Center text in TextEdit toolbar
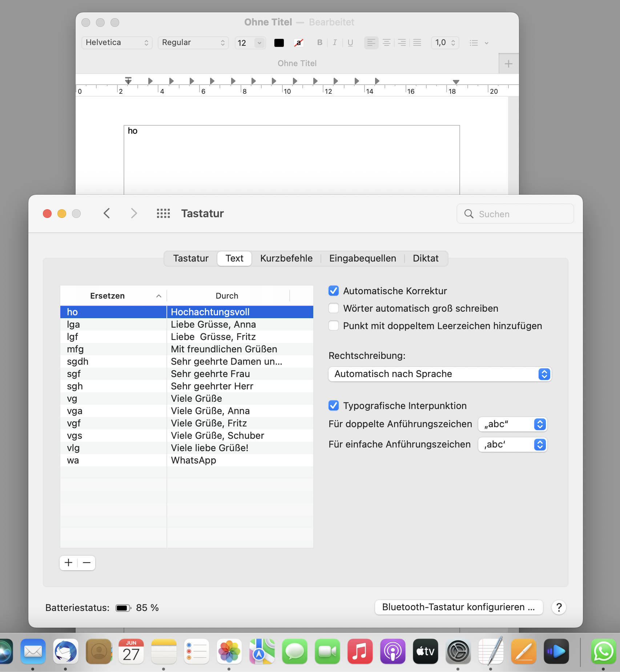 tap(387, 43)
